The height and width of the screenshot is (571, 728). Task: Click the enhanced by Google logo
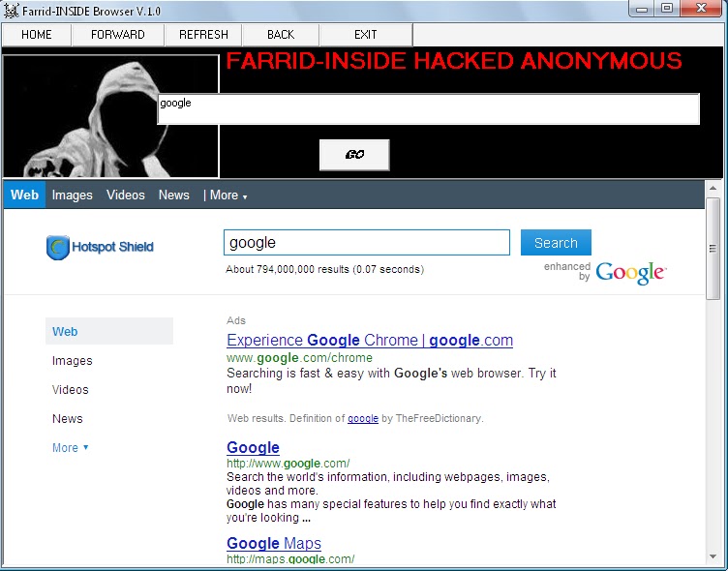[x=605, y=273]
